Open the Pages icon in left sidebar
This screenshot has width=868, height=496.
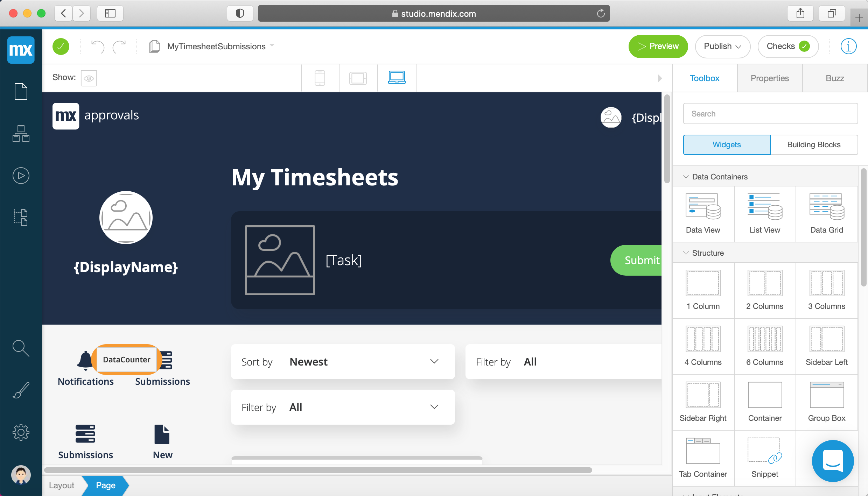21,92
